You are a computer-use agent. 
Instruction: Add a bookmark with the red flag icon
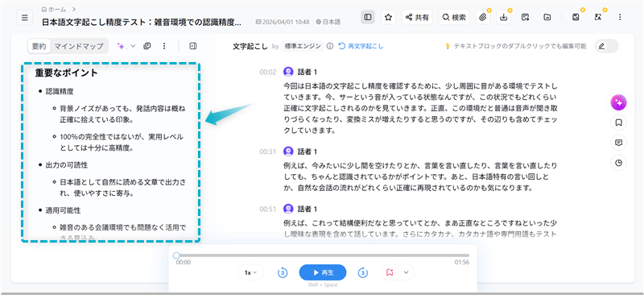pyautogui.click(x=390, y=272)
